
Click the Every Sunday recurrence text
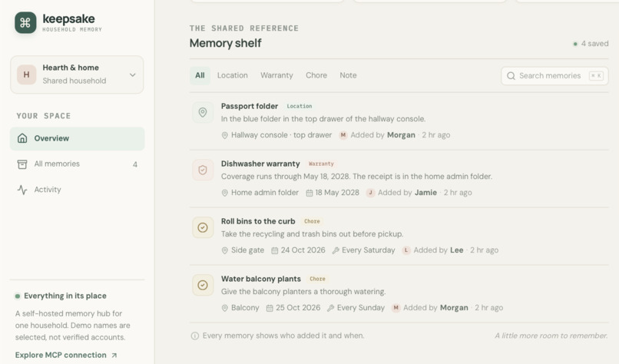pos(361,308)
